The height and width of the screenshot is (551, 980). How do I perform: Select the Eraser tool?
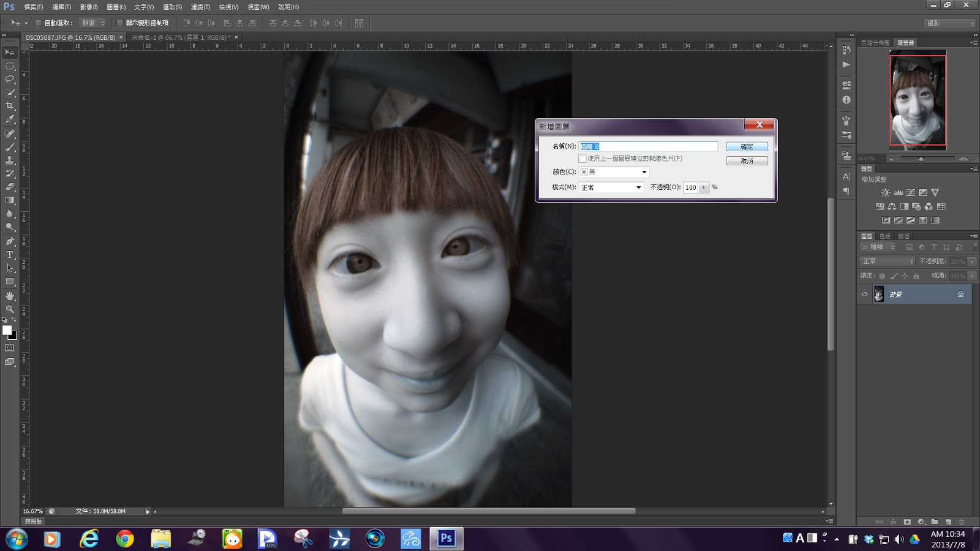(10, 187)
